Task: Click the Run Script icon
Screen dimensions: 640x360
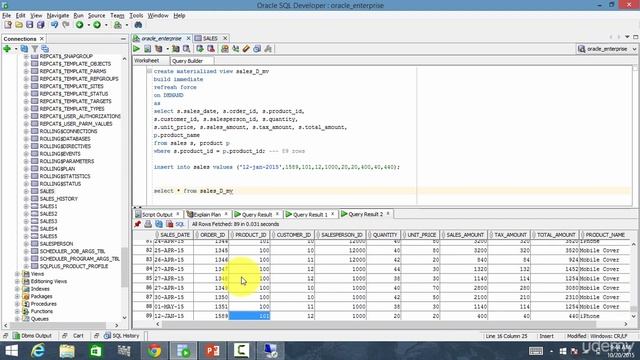Action: 147,49
